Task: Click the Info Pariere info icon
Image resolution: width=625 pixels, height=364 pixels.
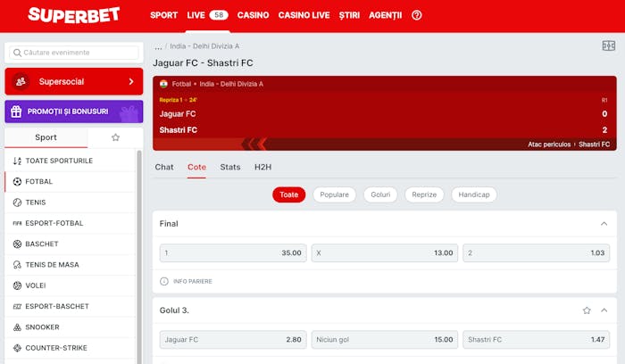Action: click(164, 281)
